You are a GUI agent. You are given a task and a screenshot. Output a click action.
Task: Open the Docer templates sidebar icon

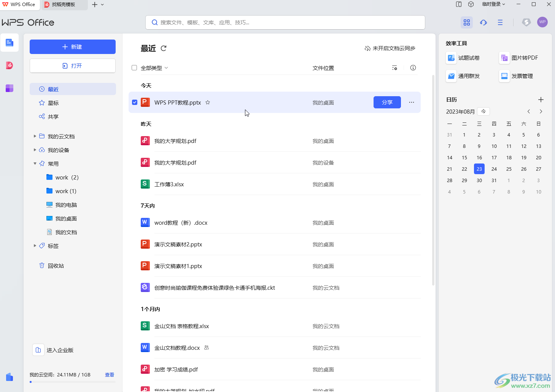[x=10, y=65]
